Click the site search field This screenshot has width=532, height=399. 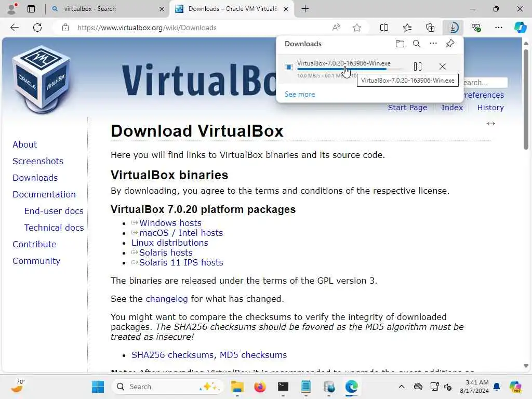coord(485,83)
